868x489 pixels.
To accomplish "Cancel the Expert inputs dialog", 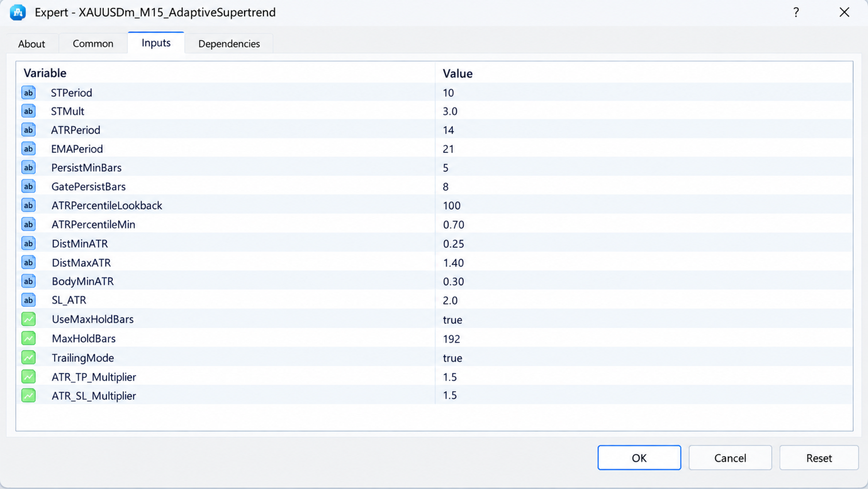I will coord(730,458).
